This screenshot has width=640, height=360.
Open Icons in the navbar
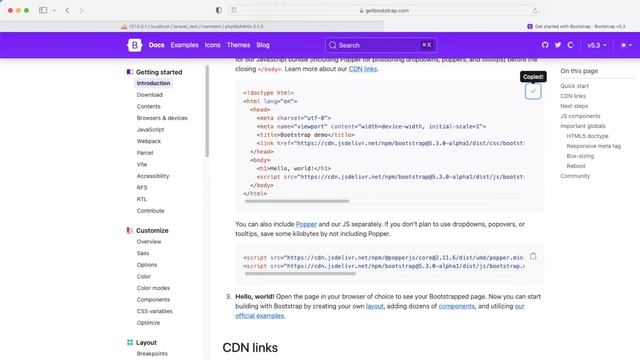coord(213,45)
